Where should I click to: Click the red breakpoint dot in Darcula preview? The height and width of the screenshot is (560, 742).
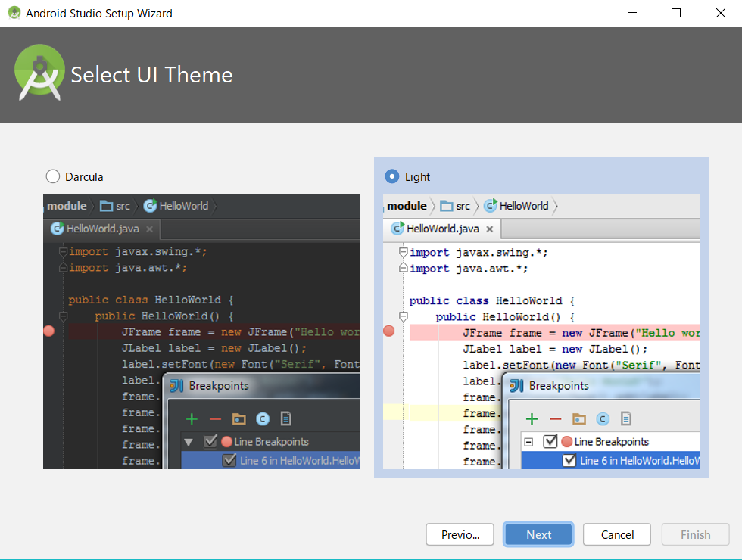tap(49, 331)
